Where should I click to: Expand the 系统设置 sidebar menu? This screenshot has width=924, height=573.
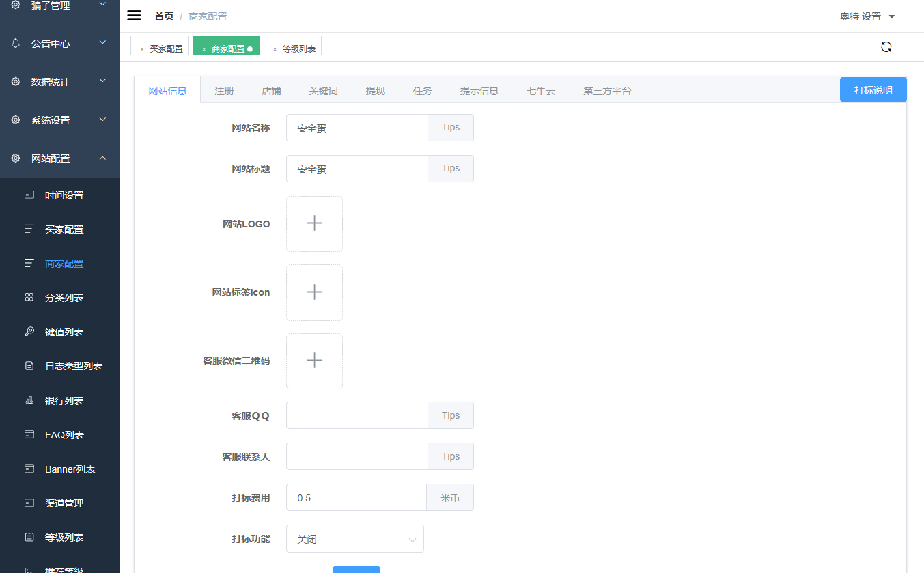click(x=60, y=120)
